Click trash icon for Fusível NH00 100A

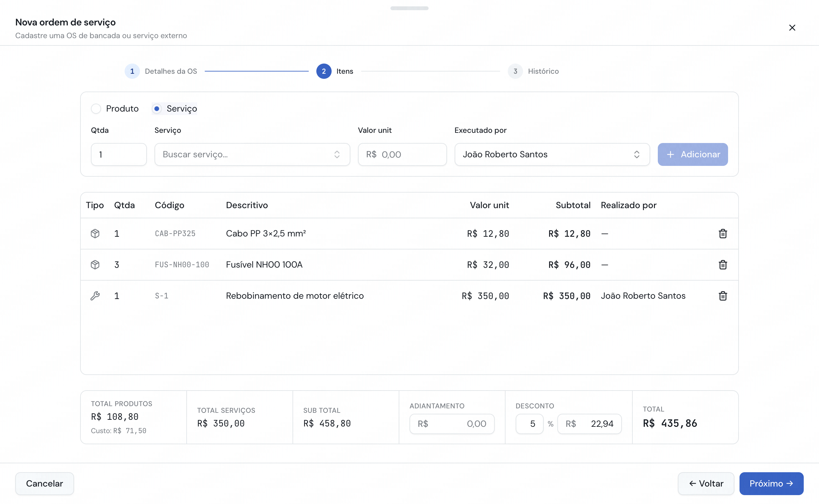[x=723, y=265]
